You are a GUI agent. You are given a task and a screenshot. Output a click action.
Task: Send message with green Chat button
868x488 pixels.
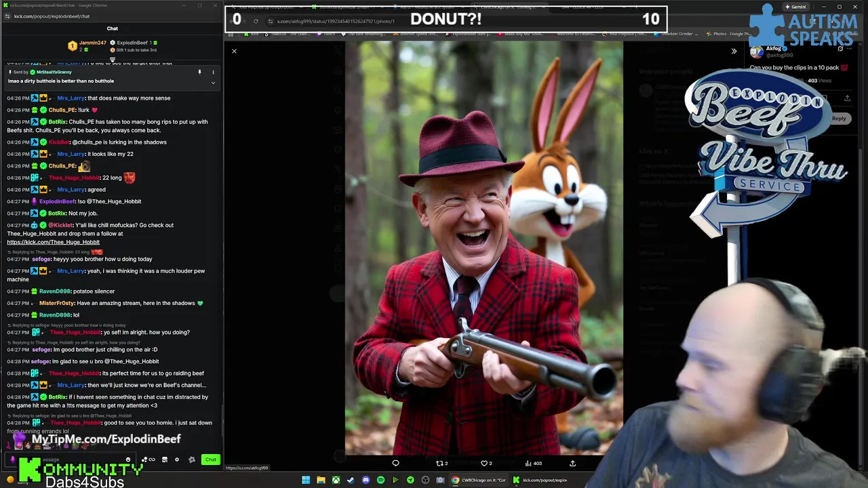click(x=211, y=460)
